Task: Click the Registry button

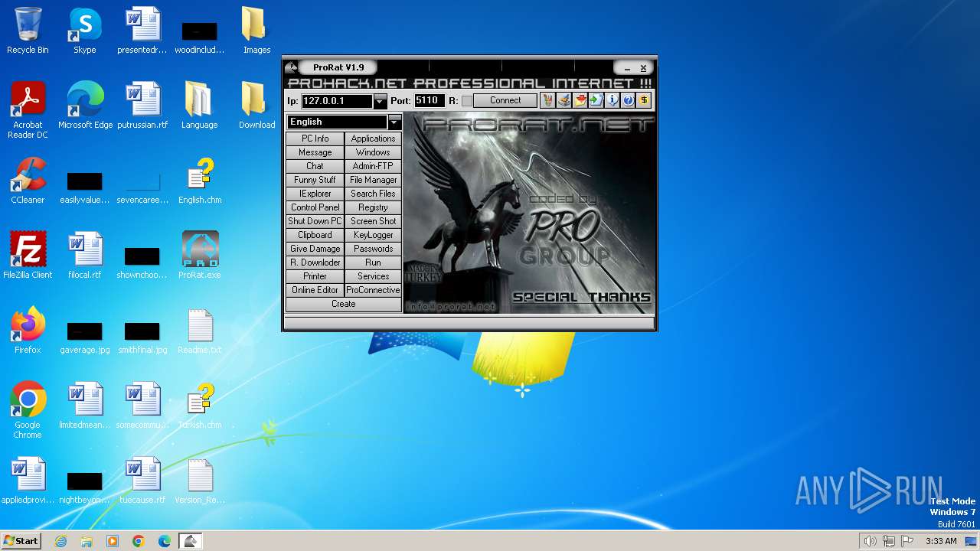Action: click(x=373, y=207)
